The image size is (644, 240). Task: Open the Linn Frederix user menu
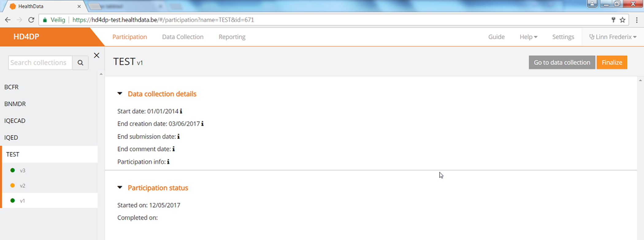coord(613,37)
